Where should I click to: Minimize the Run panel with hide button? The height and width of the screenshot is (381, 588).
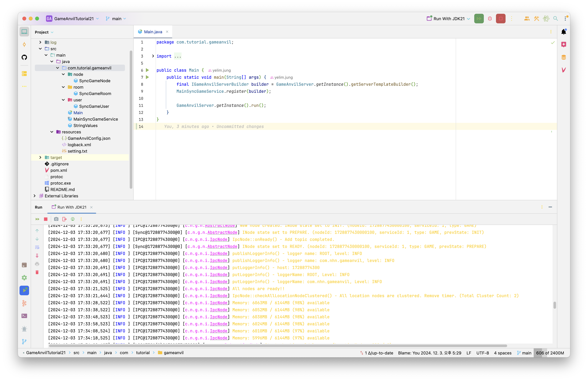550,207
